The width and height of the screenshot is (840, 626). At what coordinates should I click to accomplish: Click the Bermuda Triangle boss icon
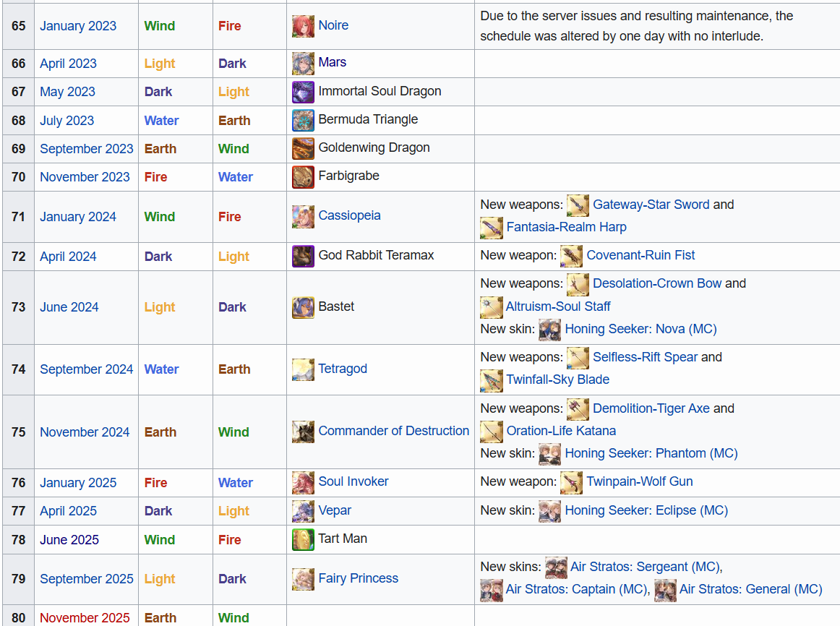click(x=303, y=121)
